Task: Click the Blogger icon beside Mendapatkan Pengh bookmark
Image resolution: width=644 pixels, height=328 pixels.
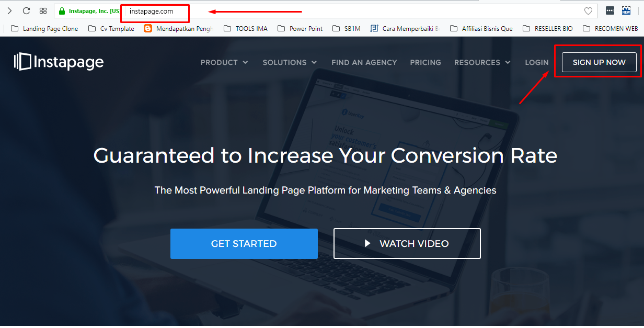Action: (x=147, y=28)
